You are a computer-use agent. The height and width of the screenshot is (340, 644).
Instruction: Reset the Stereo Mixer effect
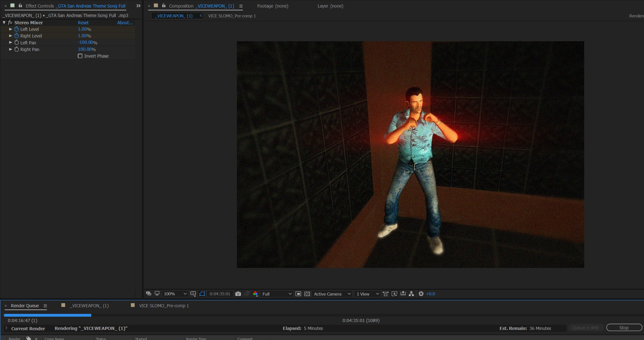pyautogui.click(x=83, y=23)
